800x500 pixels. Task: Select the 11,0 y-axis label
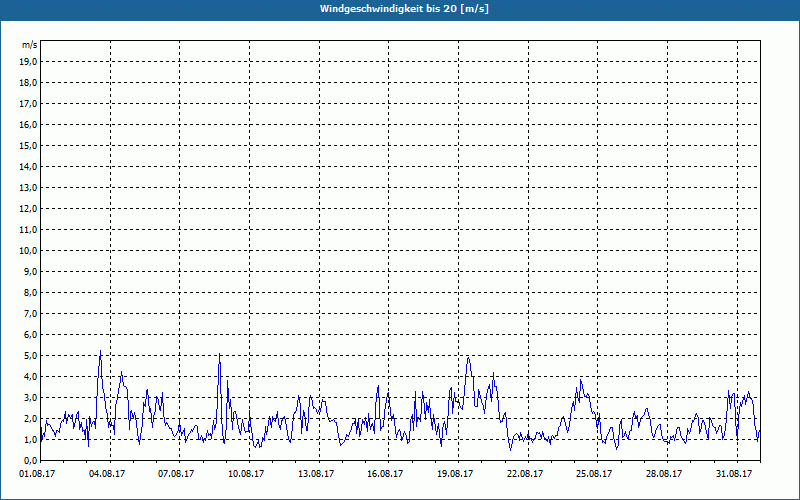[x=28, y=230]
